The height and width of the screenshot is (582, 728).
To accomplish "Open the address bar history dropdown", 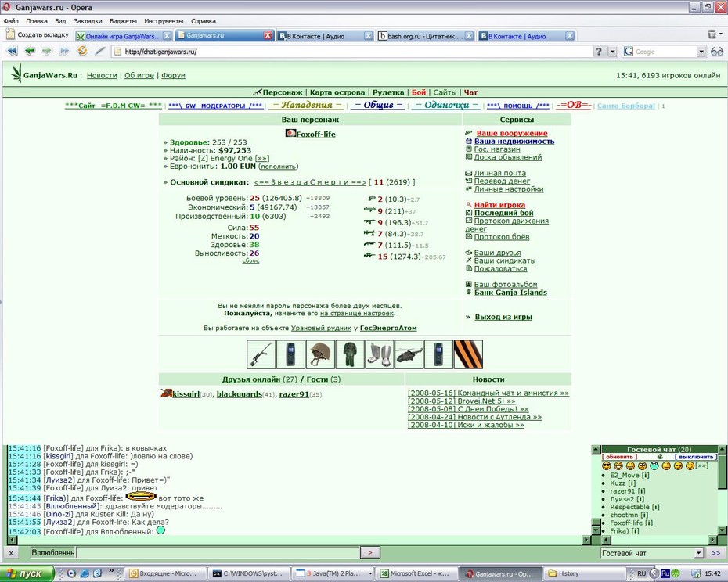I will (613, 52).
